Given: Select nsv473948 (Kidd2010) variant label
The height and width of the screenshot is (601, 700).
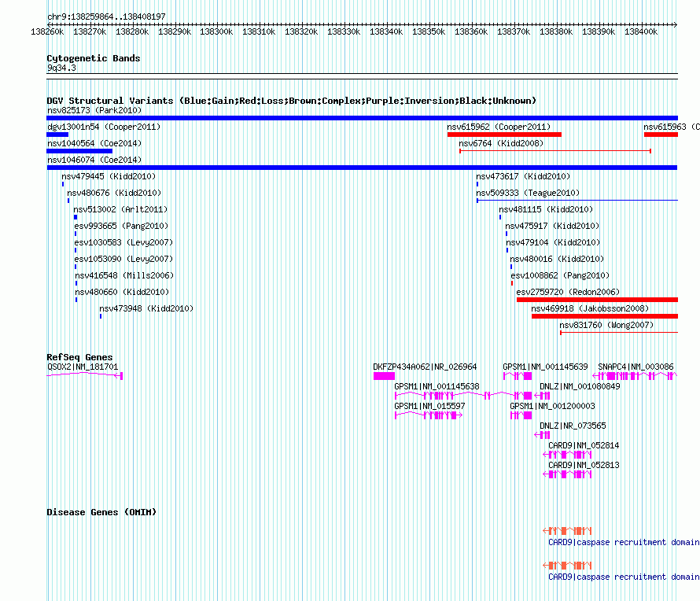Looking at the screenshot, I should pyautogui.click(x=146, y=308).
